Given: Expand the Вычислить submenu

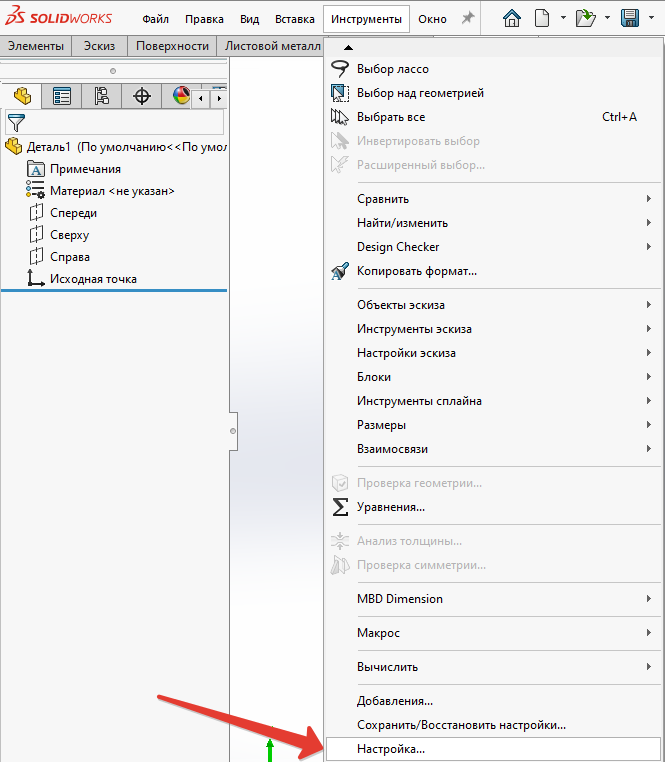Looking at the screenshot, I should (493, 667).
